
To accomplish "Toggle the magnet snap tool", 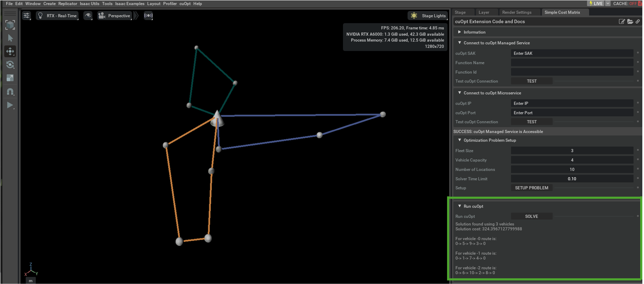I will click(10, 91).
